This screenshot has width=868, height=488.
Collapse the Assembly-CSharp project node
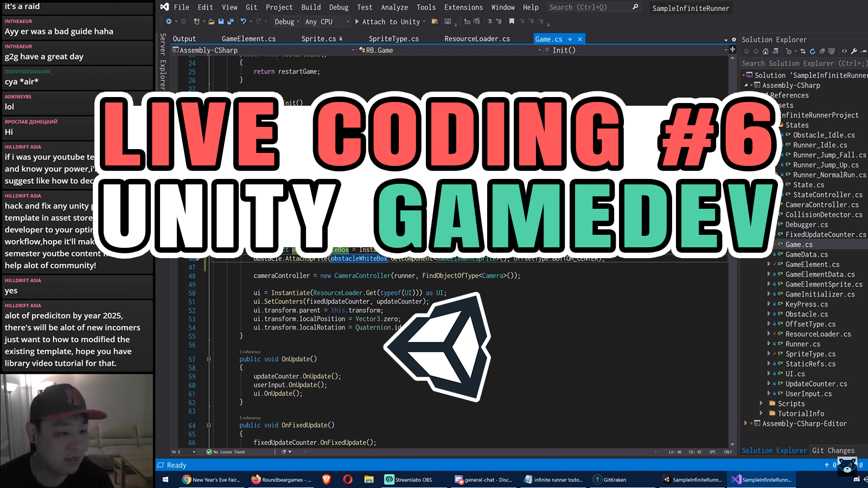(x=746, y=85)
